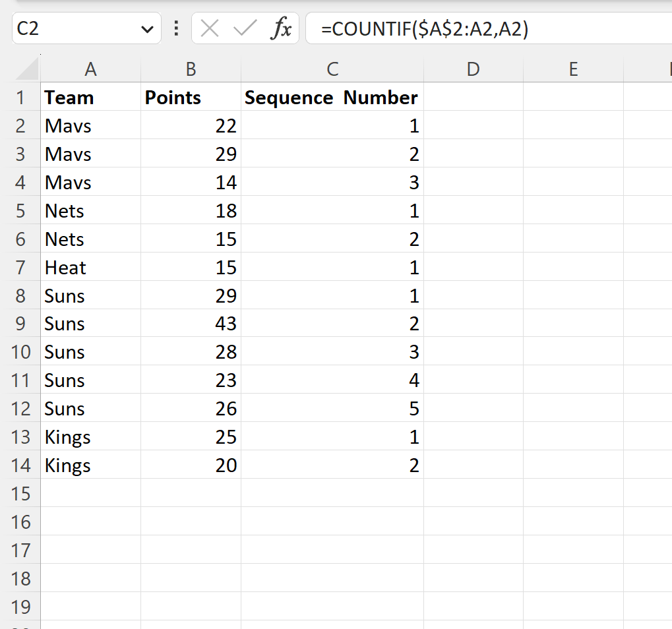Select column D header
The width and height of the screenshot is (672, 629).
pos(473,69)
